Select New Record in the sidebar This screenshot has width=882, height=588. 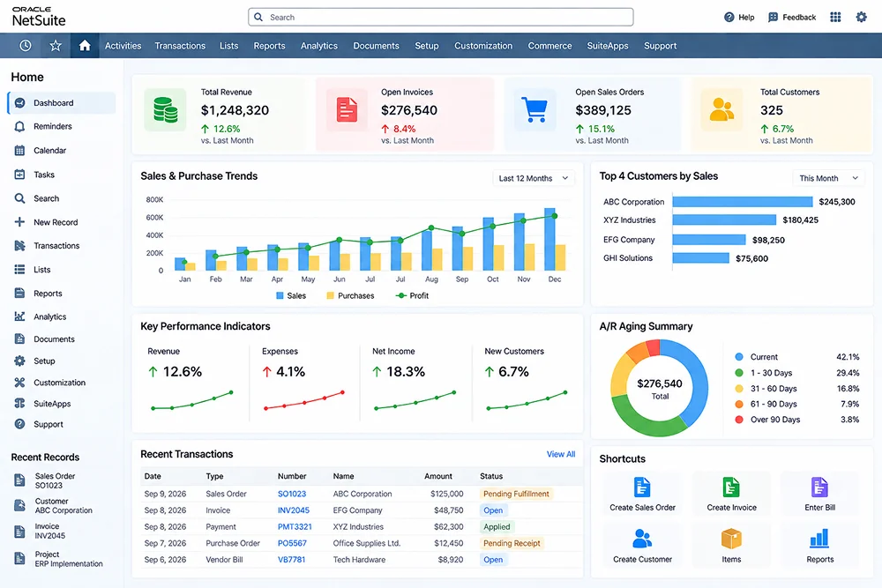55,222
